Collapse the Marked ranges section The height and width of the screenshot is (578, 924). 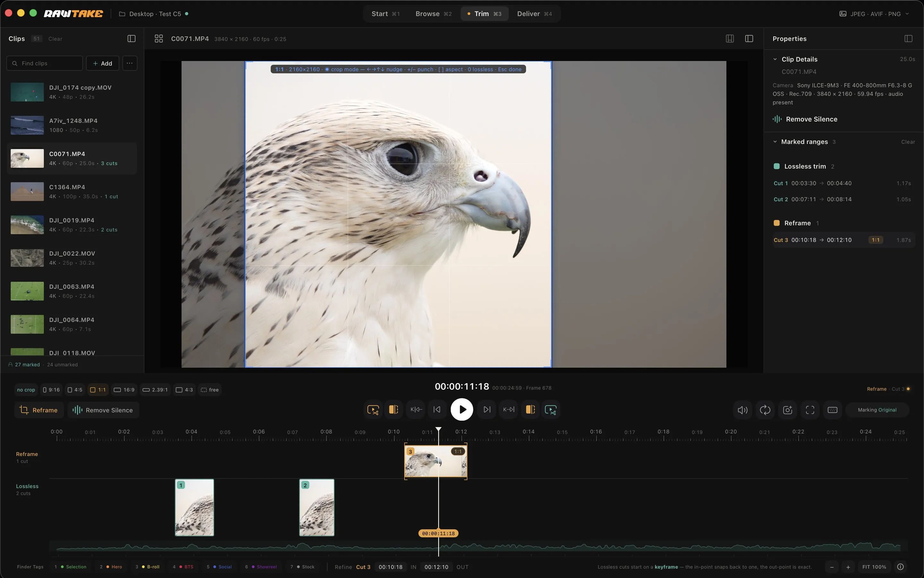pos(775,142)
